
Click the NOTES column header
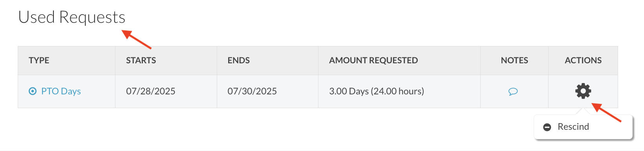pos(514,60)
